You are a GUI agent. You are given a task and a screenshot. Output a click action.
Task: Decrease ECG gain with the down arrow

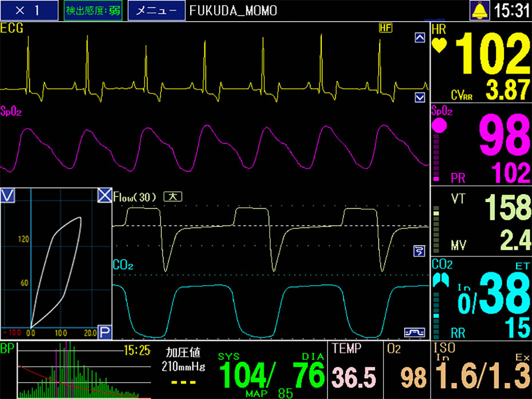pyautogui.click(x=420, y=97)
